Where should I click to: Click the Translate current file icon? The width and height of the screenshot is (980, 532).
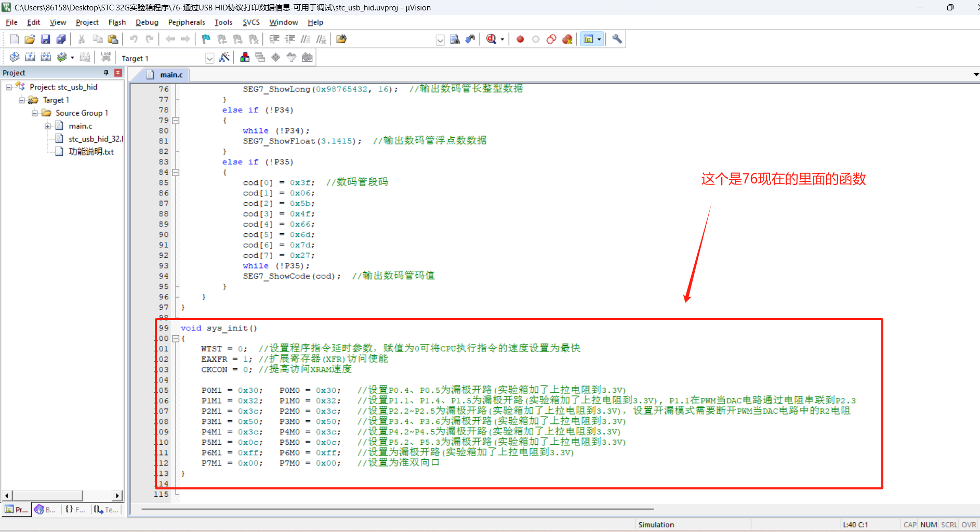coord(15,57)
